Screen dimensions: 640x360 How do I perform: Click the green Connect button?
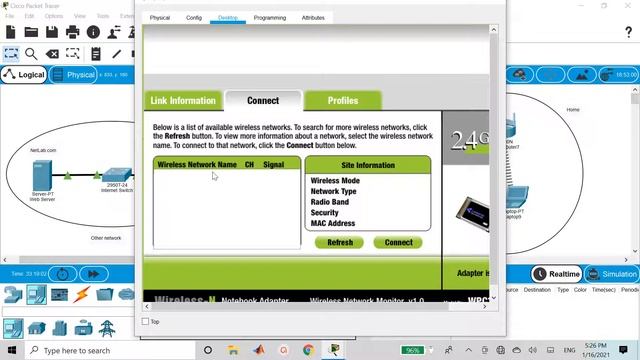point(398,242)
